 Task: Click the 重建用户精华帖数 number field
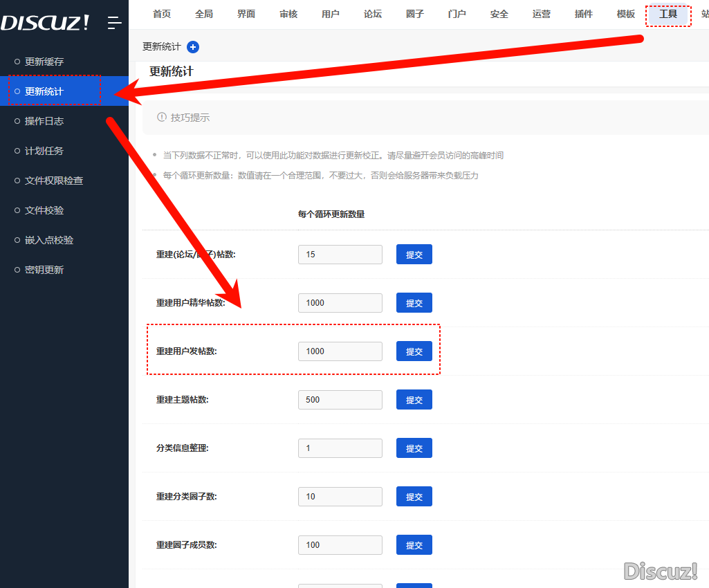[x=340, y=303]
